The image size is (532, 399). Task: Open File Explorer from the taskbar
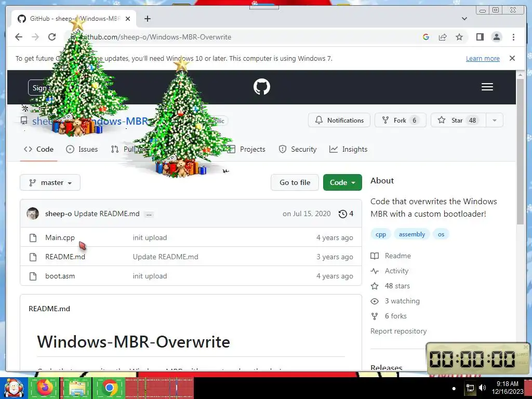[x=77, y=388]
